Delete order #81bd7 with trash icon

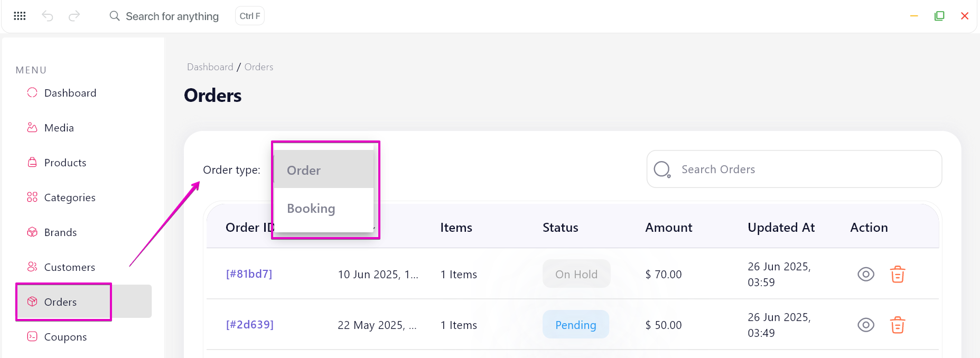(898, 274)
